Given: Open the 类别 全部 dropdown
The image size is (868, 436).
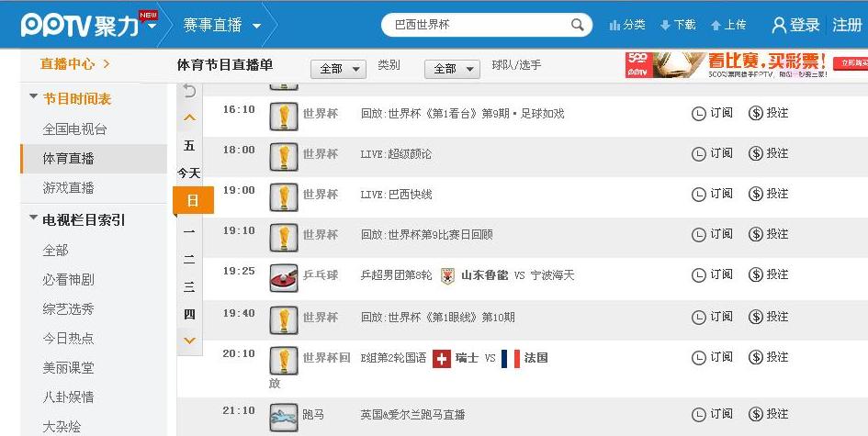Looking at the screenshot, I should pos(338,69).
